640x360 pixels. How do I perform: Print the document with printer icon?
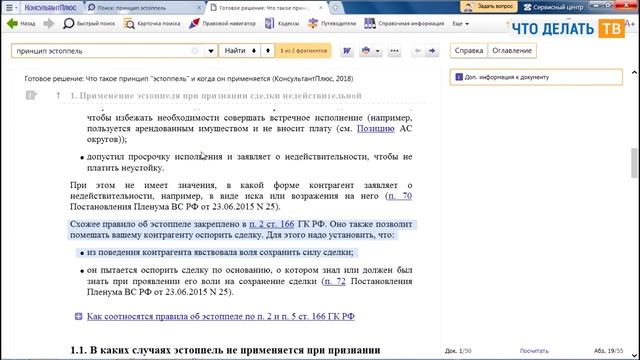(366, 51)
